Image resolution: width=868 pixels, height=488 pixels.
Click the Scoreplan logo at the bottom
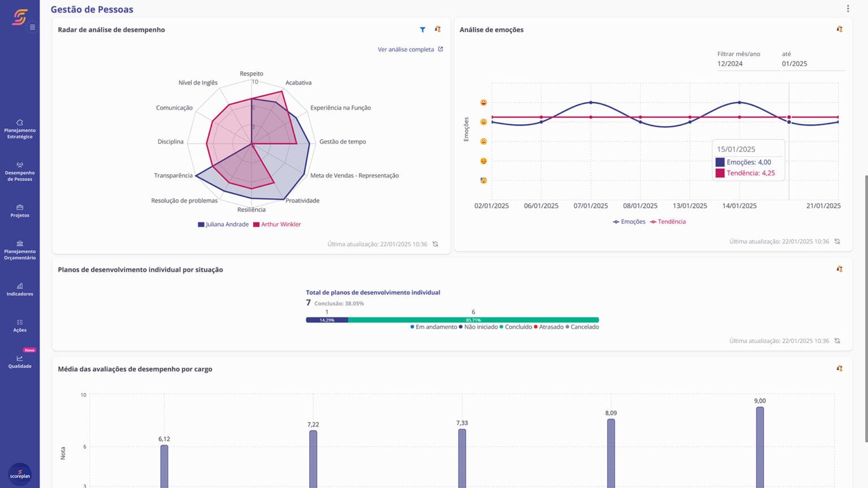[x=20, y=473]
